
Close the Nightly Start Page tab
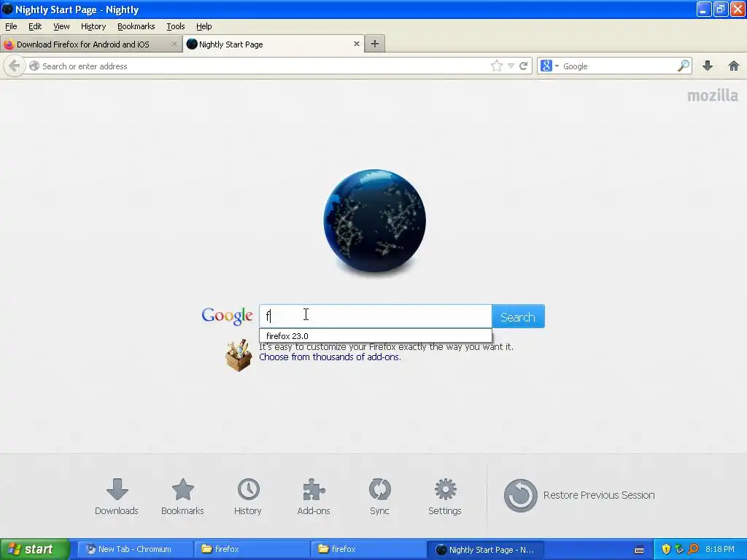pyautogui.click(x=356, y=44)
